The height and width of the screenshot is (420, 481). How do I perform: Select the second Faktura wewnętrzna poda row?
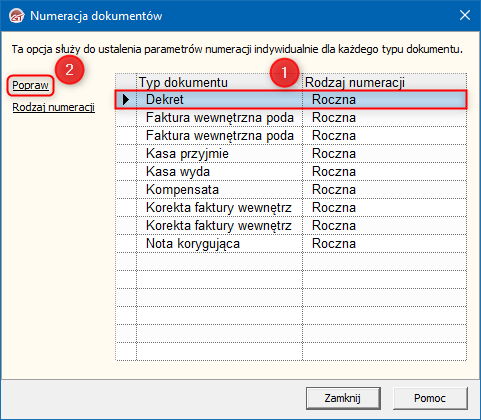pyautogui.click(x=291, y=135)
